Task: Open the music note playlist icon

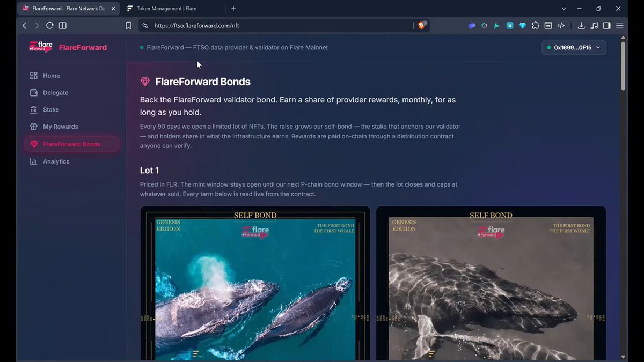Action: tap(594, 25)
